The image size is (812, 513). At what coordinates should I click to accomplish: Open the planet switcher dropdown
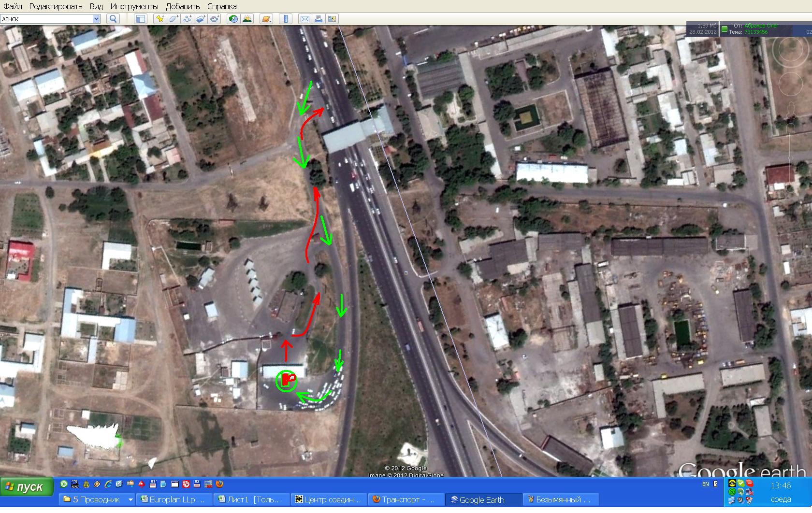click(x=266, y=19)
